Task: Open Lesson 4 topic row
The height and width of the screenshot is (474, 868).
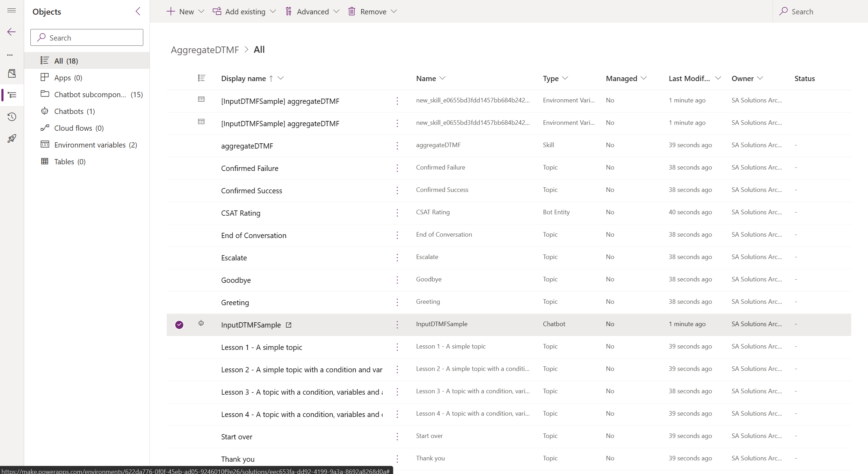Action: 302,414
